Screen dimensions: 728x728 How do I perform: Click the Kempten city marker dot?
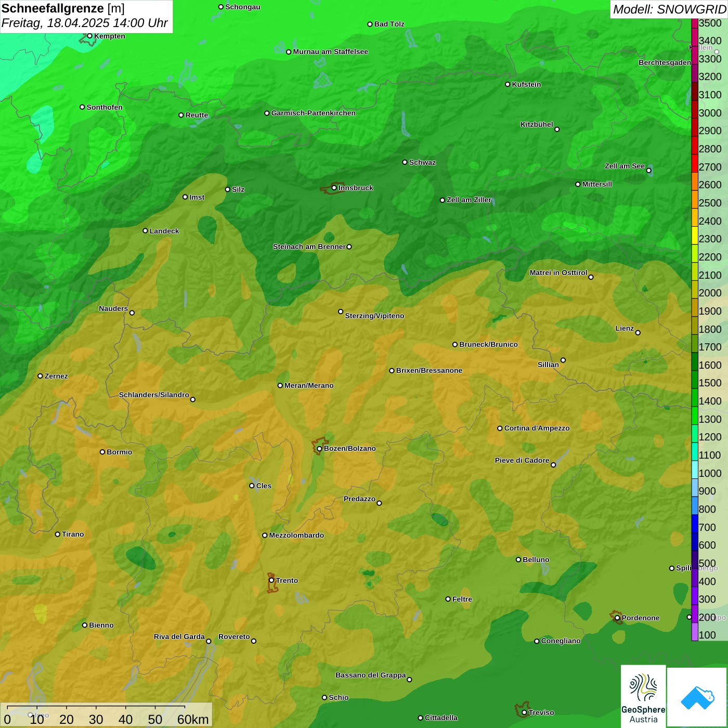coord(89,36)
